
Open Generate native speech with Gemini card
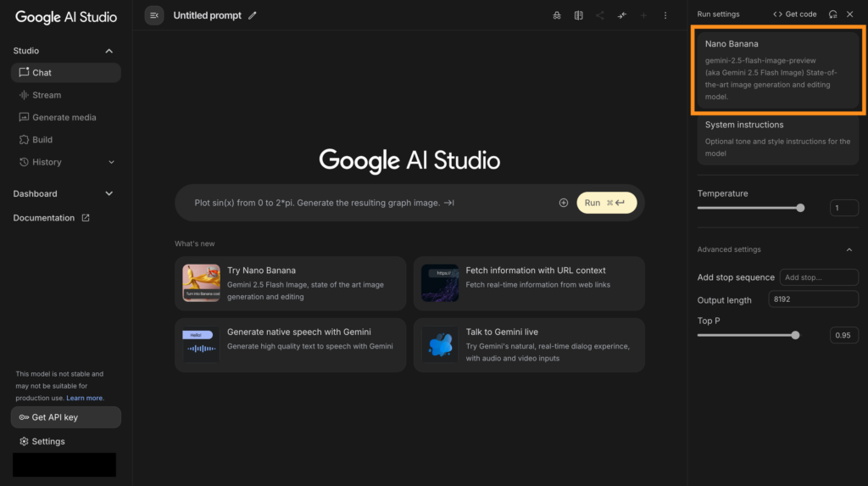(x=290, y=344)
